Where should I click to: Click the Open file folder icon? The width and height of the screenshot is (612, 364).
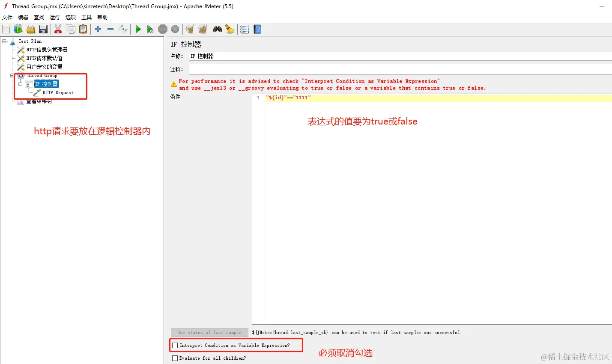(x=31, y=29)
